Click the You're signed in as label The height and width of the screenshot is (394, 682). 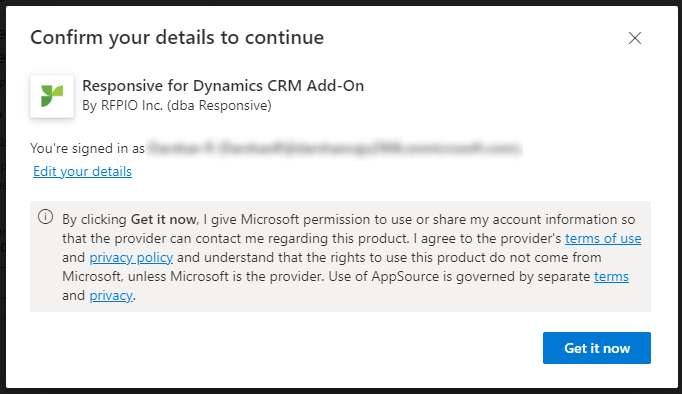tap(87, 148)
